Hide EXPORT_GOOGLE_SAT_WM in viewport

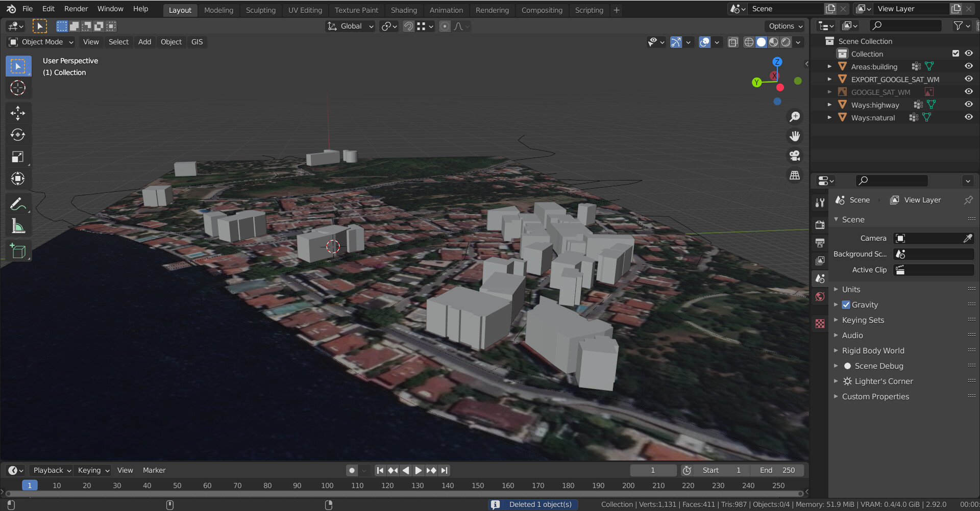[968, 79]
